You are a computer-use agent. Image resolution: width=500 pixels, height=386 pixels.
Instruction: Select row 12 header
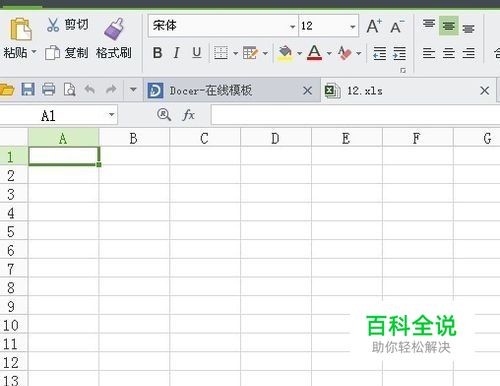(14, 362)
